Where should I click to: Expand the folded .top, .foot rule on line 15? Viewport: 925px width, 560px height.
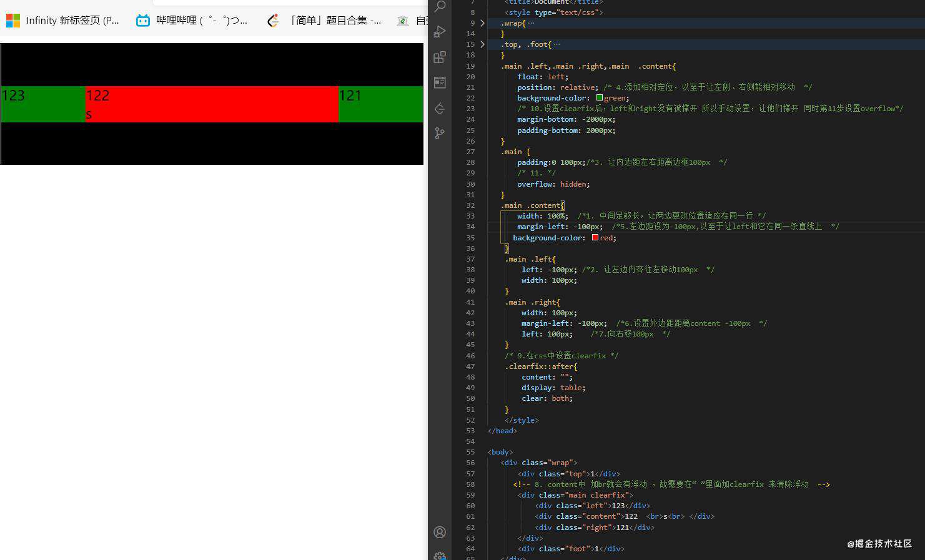482,44
